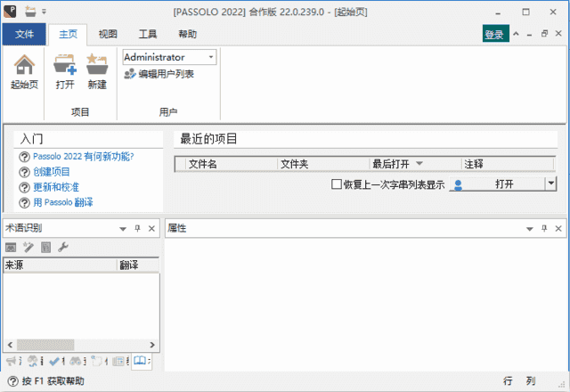The image size is (570, 392).
Task: Open the dropdown arrow next to 打开 button
Action: tap(550, 184)
